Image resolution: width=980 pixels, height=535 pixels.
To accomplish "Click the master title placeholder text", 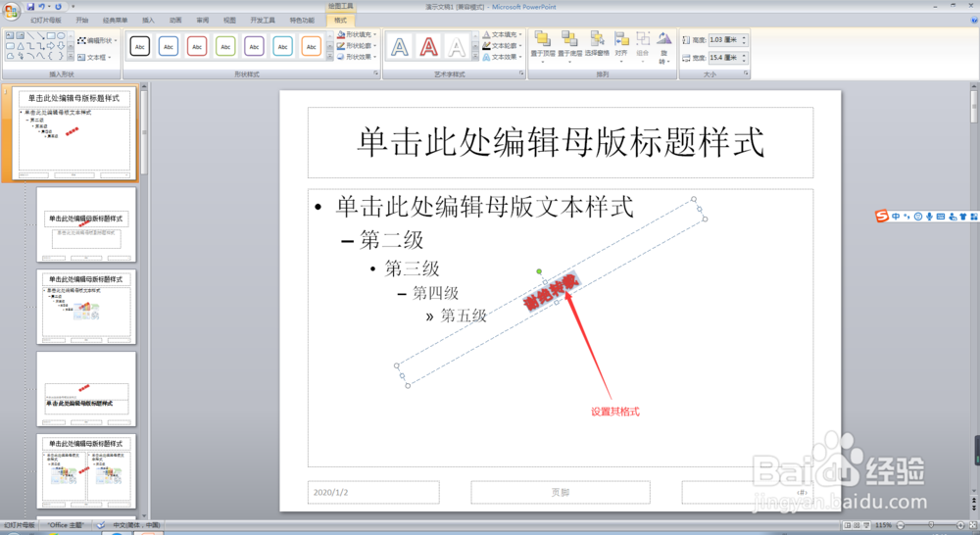I will 561,142.
